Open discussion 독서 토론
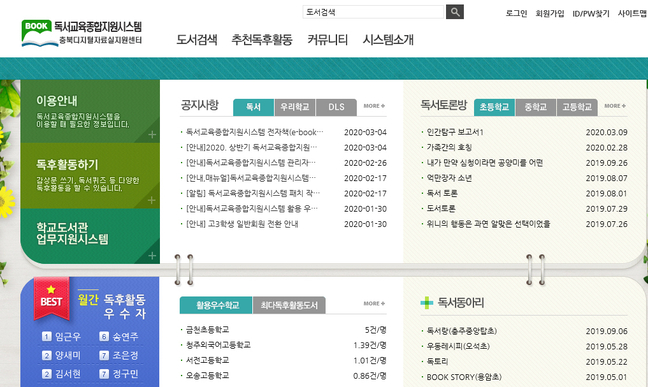This screenshot has width=648, height=387. (442, 194)
